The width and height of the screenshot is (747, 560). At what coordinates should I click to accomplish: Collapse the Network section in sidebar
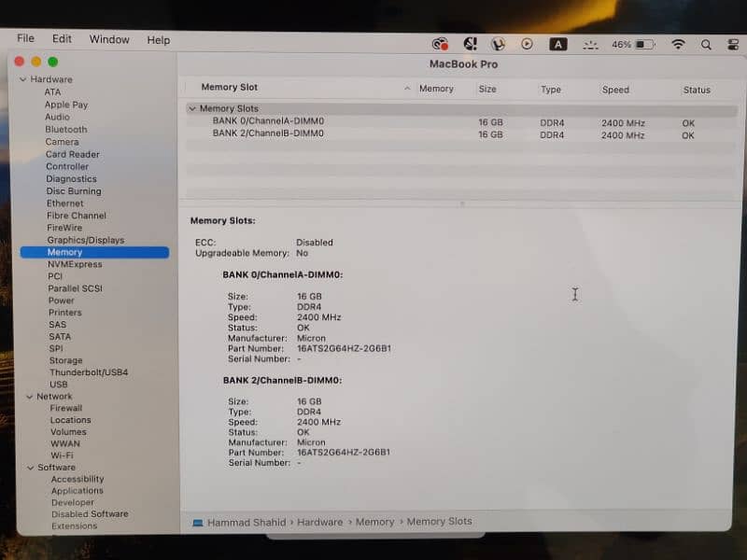pyautogui.click(x=29, y=397)
